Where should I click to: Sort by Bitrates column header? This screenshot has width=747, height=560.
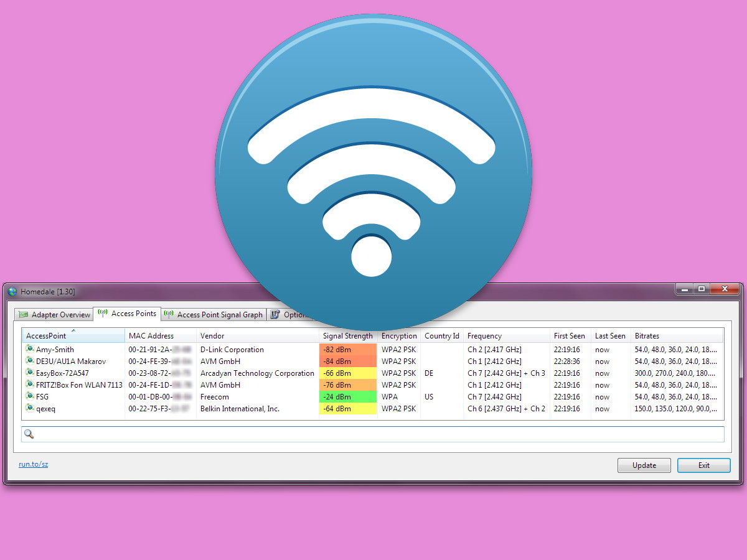click(677, 336)
